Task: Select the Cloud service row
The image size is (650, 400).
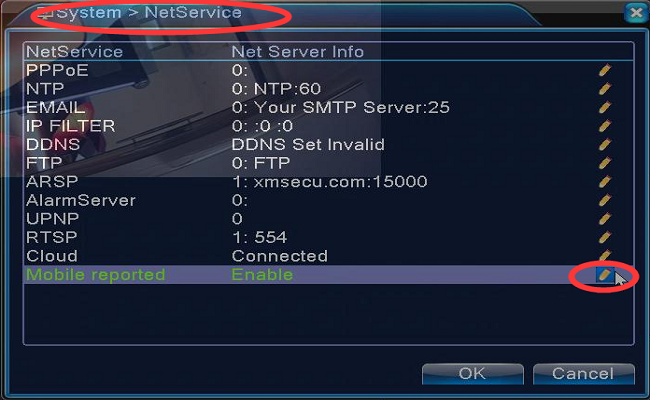Action: 328,256
